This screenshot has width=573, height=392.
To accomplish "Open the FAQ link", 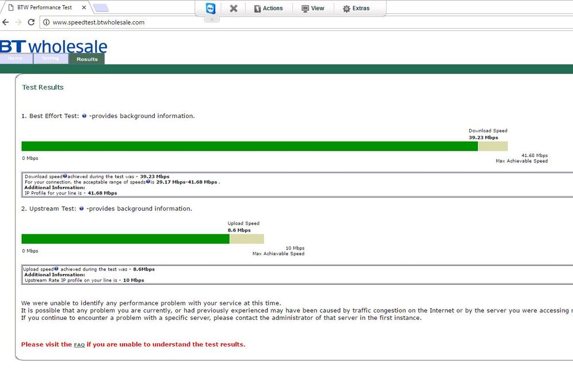I will click(x=79, y=345).
